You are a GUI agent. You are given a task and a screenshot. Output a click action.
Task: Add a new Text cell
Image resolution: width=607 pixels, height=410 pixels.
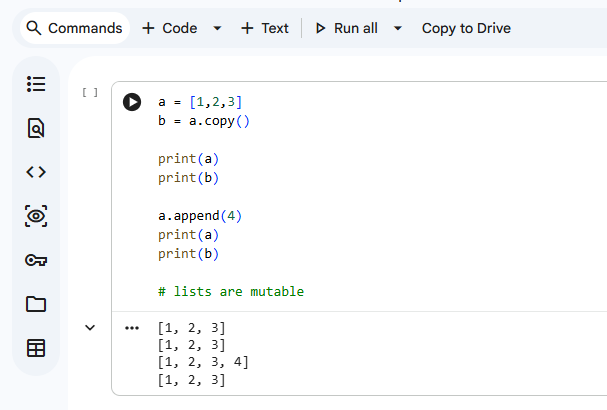pyautogui.click(x=265, y=28)
